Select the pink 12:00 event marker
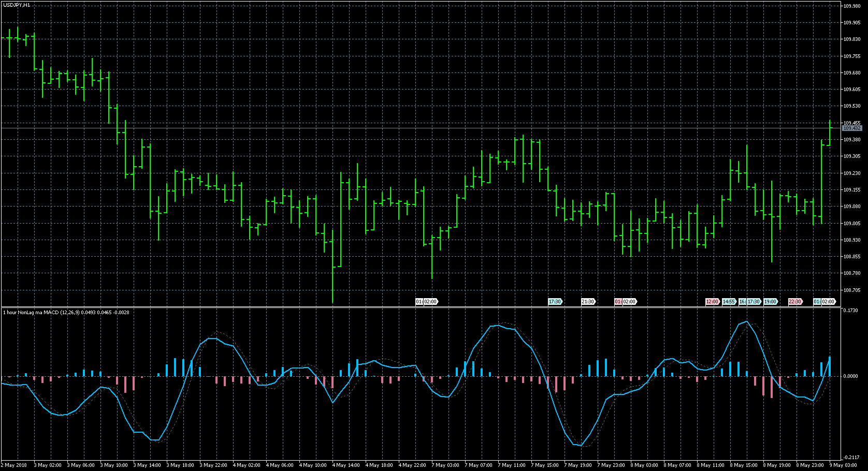Screen dimensions: 868x471 click(x=712, y=302)
